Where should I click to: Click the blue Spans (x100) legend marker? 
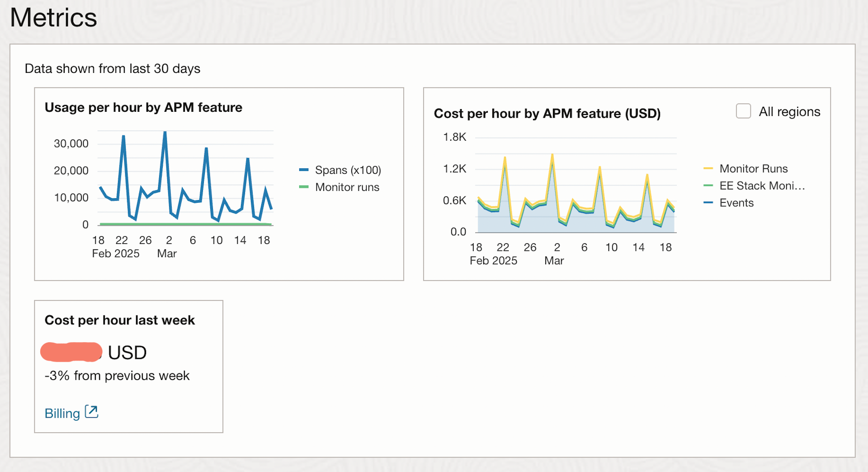(304, 170)
